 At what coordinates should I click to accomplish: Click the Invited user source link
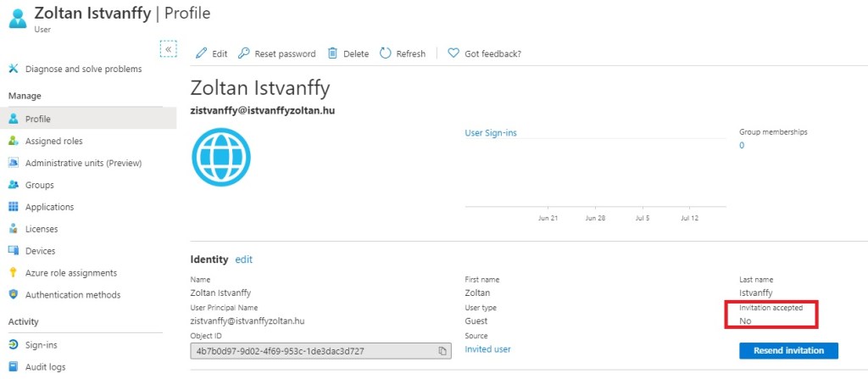click(487, 349)
